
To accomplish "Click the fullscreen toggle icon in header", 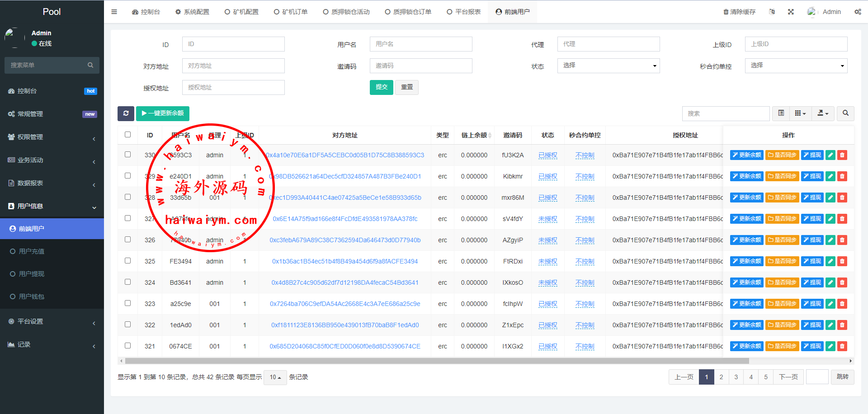I will pos(791,12).
